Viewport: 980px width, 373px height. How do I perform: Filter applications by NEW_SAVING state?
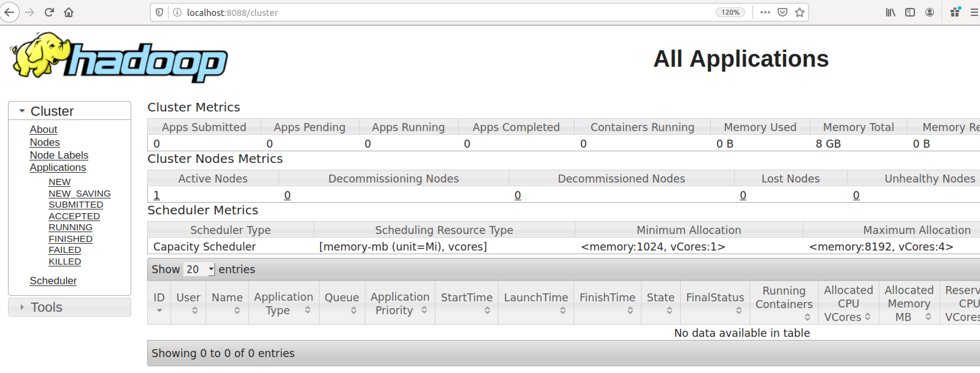pyautogui.click(x=79, y=194)
